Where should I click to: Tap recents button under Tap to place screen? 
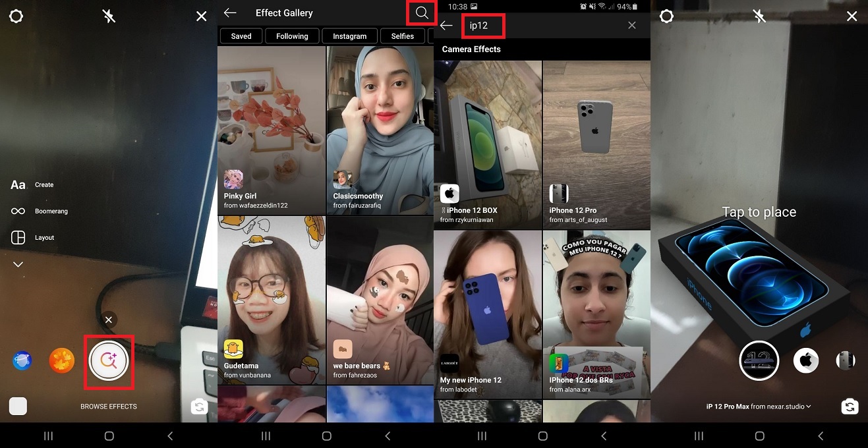click(x=699, y=436)
